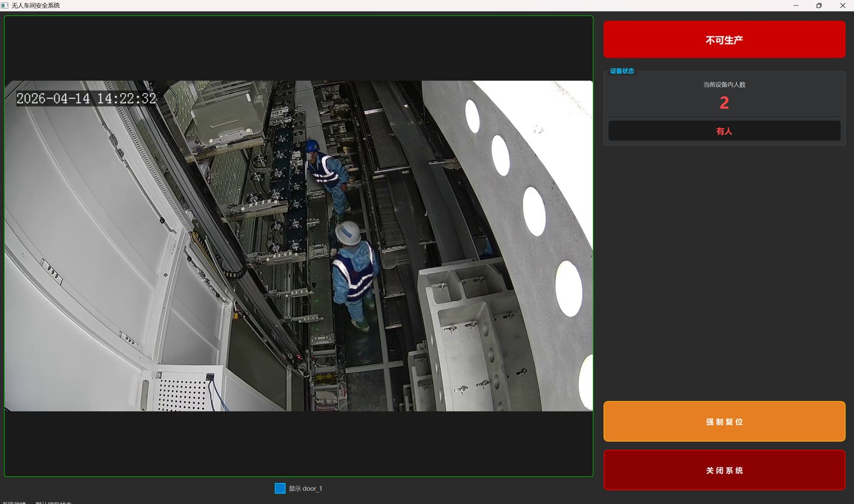Click the black area above the camera feed
This screenshot has height=504, width=854.
pos(298,48)
